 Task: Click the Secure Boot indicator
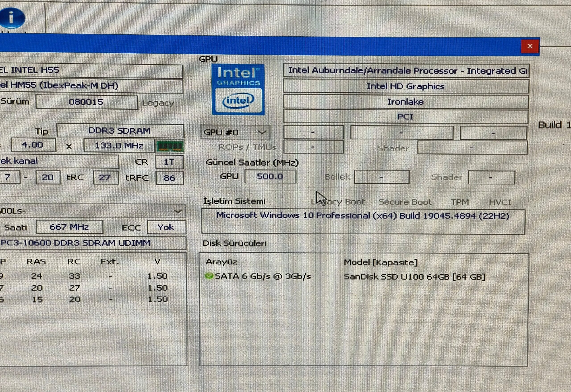click(405, 202)
